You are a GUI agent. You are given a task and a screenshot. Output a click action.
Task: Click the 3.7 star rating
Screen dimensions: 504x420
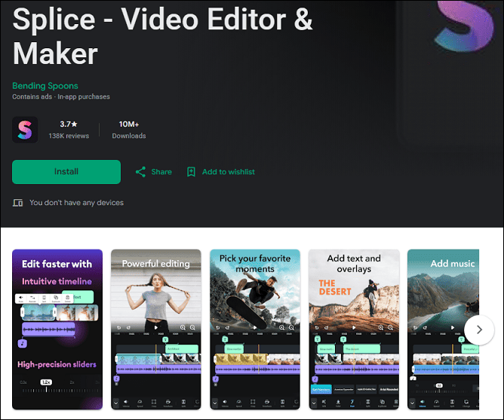[69, 124]
